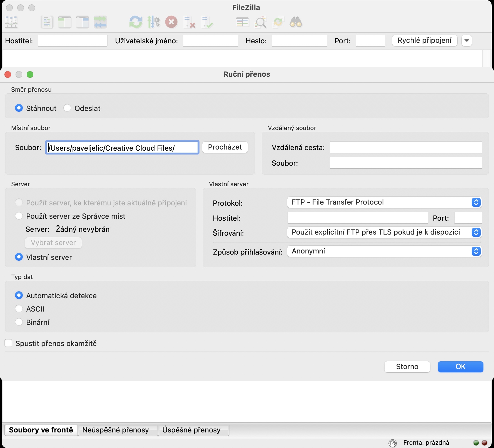Image resolution: width=494 pixels, height=448 pixels.
Task: Toggle local directory tree icon
Action: (x=65, y=22)
